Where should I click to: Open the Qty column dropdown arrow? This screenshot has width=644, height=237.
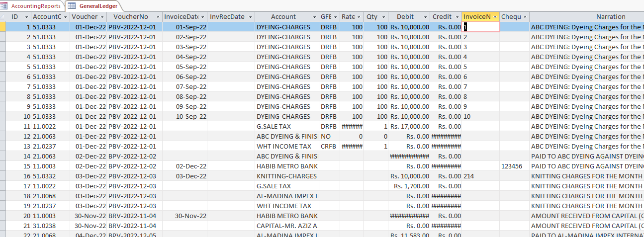(383, 17)
